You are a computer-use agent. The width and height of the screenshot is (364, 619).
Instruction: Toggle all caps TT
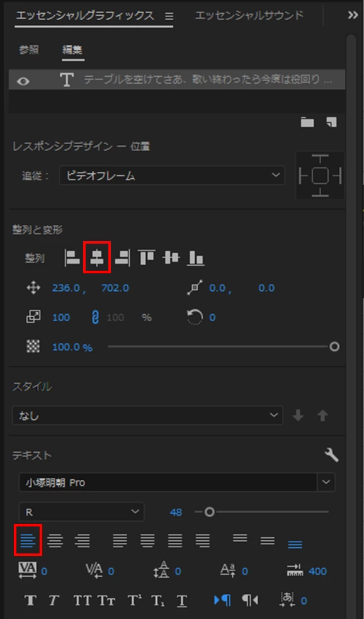pos(82,601)
